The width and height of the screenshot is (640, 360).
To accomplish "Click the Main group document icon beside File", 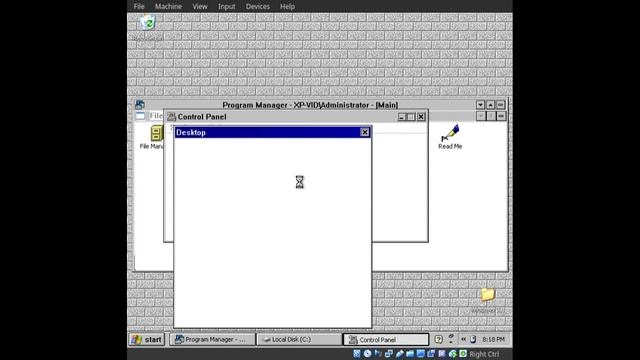I will tap(140, 116).
